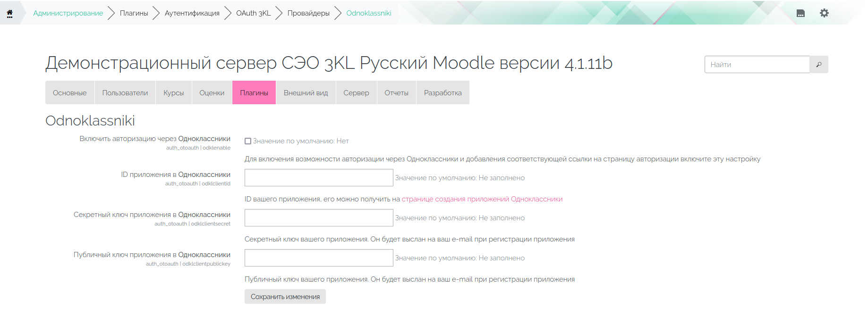Click the 'Включить авторизацию через Одноклассники' label
This screenshot has width=868, height=309.
pyautogui.click(x=155, y=139)
